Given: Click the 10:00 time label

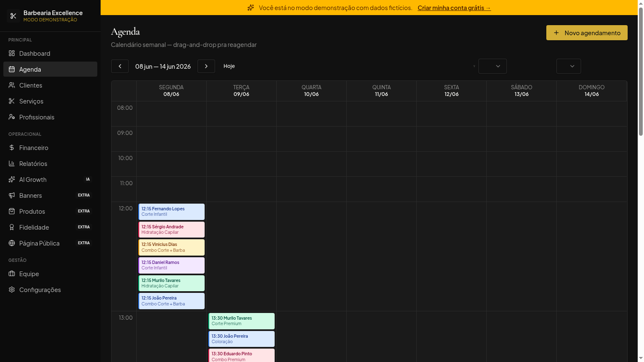Looking at the screenshot, I should (125, 158).
